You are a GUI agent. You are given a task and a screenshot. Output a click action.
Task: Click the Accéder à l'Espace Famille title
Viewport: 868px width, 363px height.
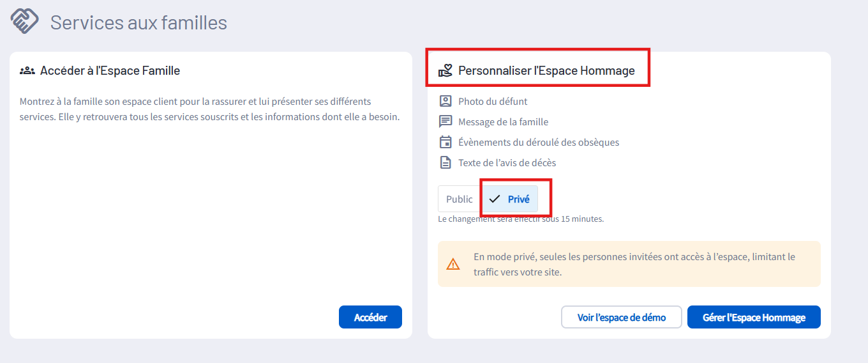click(x=110, y=71)
